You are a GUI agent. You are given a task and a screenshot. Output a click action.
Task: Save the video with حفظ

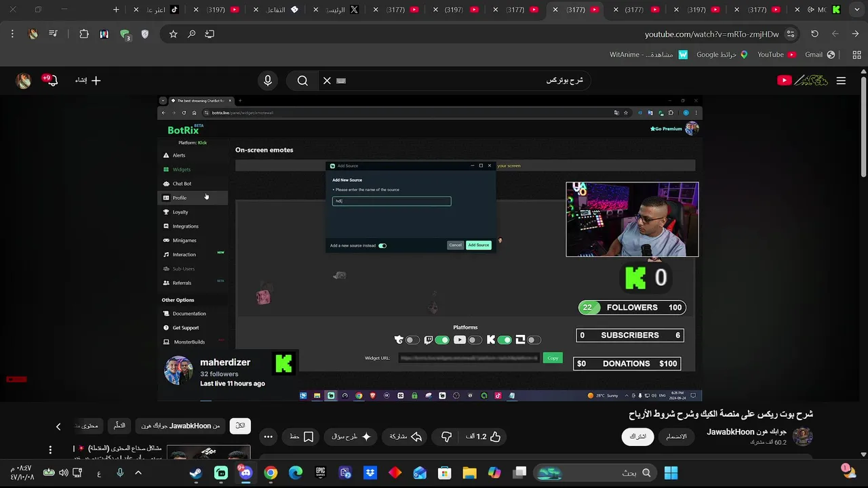pyautogui.click(x=301, y=436)
